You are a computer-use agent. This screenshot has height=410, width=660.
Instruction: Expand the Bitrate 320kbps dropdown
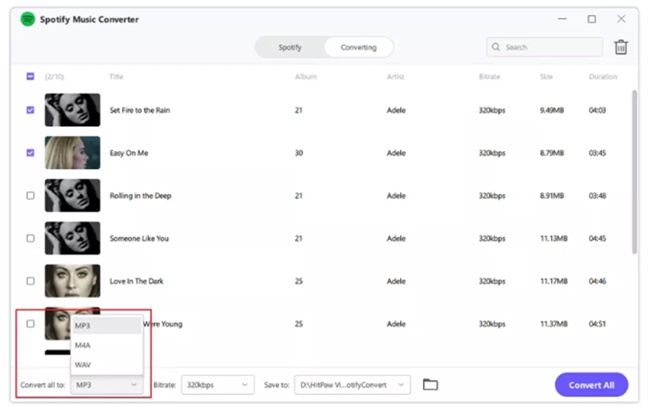[x=217, y=384]
